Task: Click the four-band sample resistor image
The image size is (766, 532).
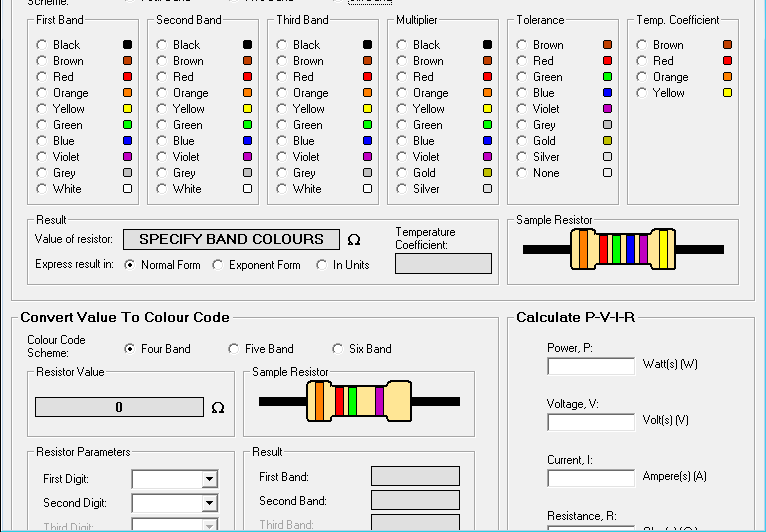Action: click(359, 401)
